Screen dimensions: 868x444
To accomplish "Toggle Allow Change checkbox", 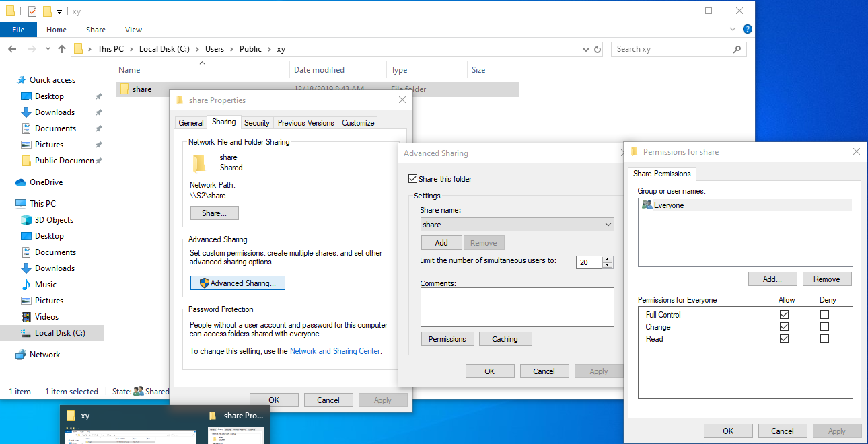I will click(784, 327).
